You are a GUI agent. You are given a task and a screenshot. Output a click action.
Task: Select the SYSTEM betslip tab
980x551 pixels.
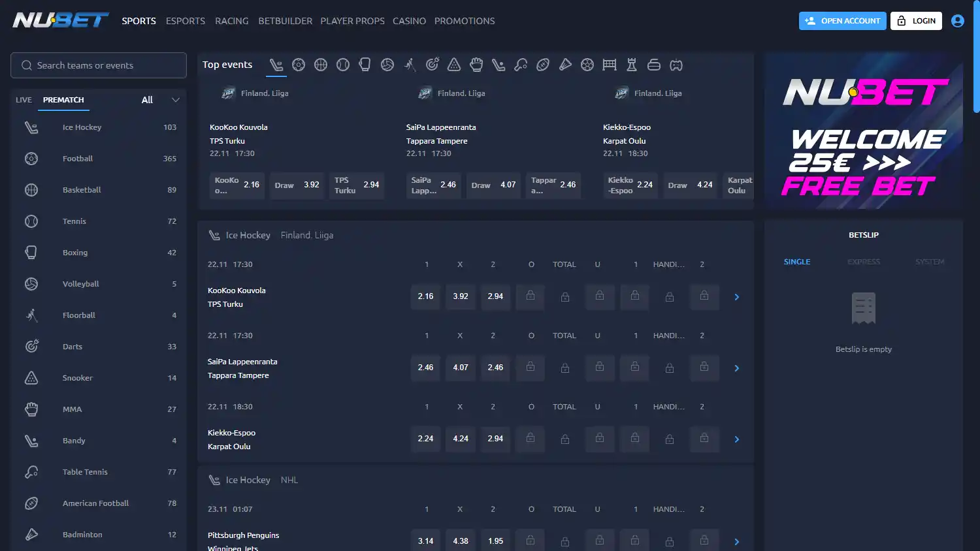coord(930,262)
